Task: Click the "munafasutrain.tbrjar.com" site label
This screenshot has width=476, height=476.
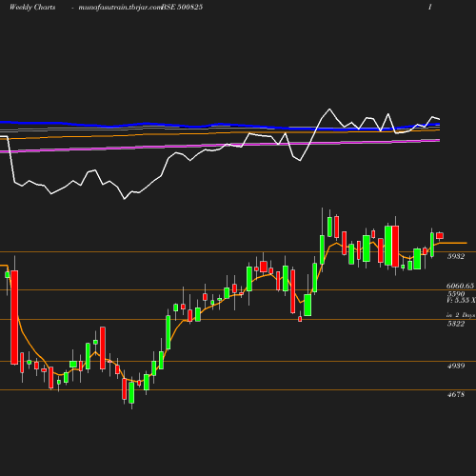Action: pos(120,8)
